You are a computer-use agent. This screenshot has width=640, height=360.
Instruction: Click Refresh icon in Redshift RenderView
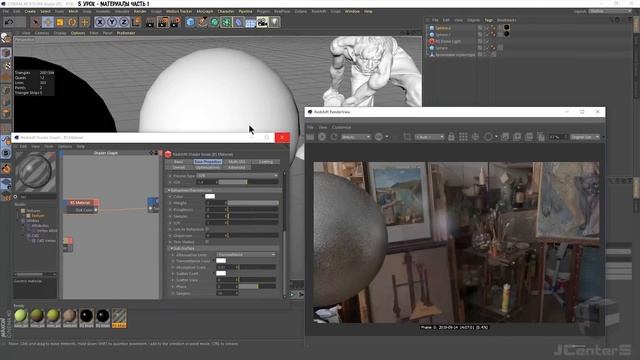coord(334,137)
